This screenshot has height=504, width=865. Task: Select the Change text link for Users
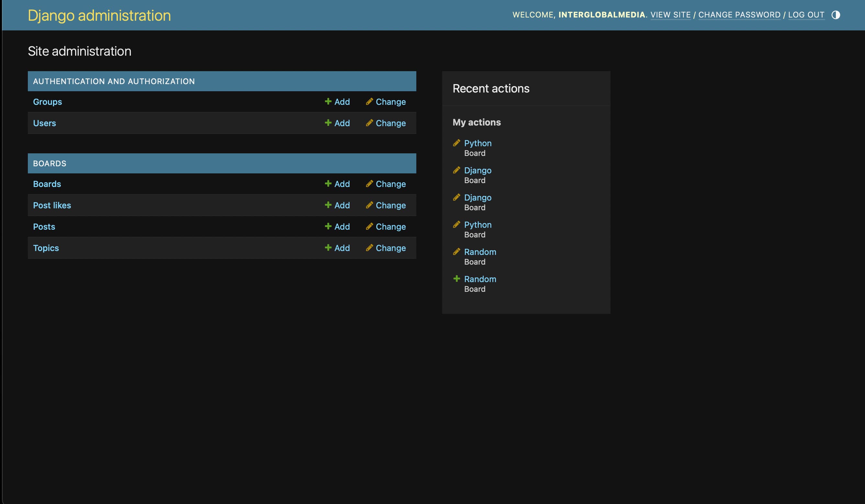(391, 123)
